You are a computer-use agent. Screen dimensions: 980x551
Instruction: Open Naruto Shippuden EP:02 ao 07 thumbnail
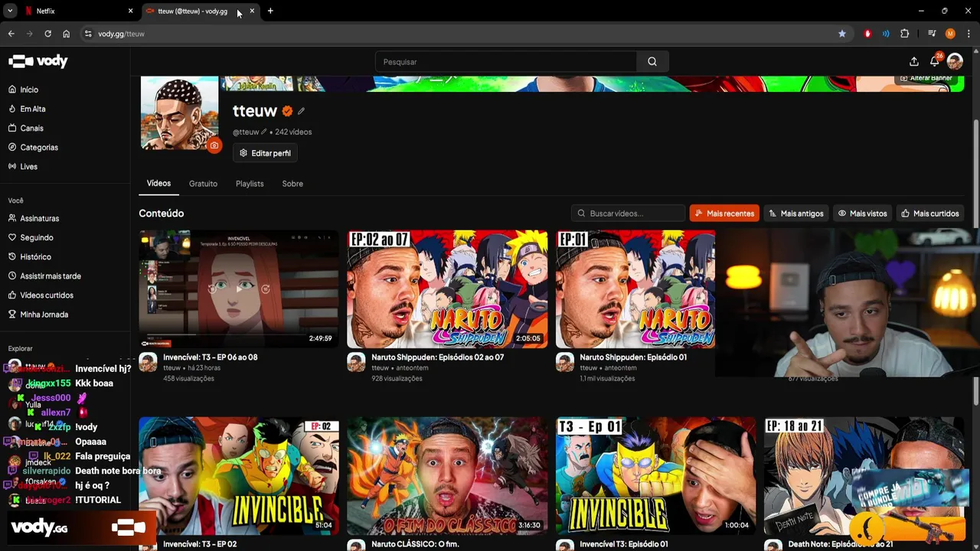[x=447, y=289]
